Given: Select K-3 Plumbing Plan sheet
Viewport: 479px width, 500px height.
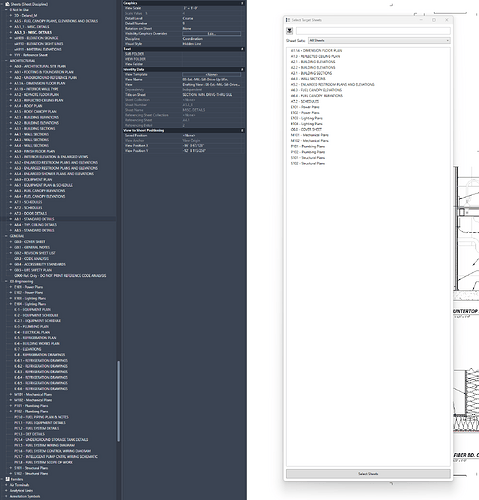Looking at the screenshot, I should tap(31, 327).
